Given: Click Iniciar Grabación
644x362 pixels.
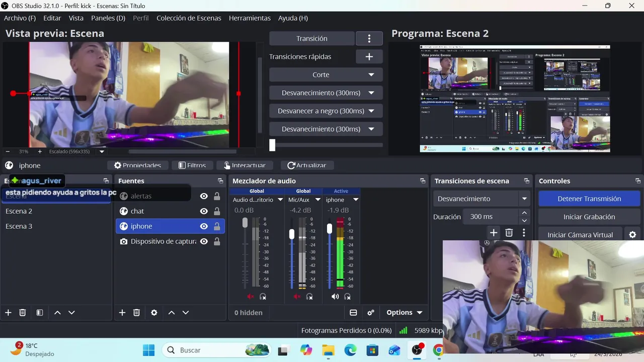Looking at the screenshot, I should (x=589, y=217).
